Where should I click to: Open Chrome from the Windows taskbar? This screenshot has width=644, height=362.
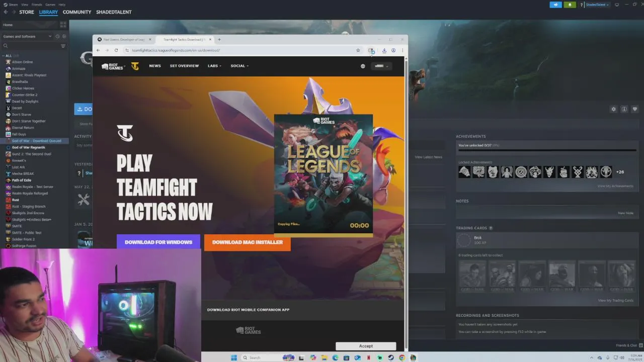(401, 357)
